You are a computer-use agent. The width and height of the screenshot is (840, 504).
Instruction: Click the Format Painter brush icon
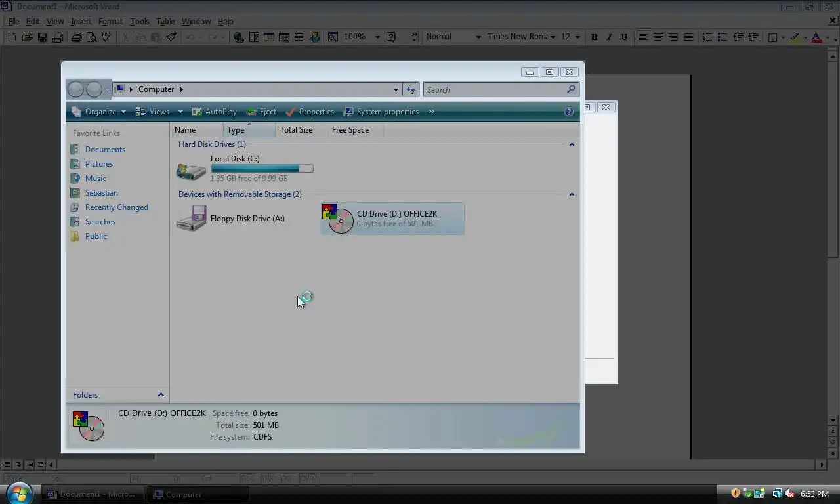171,37
